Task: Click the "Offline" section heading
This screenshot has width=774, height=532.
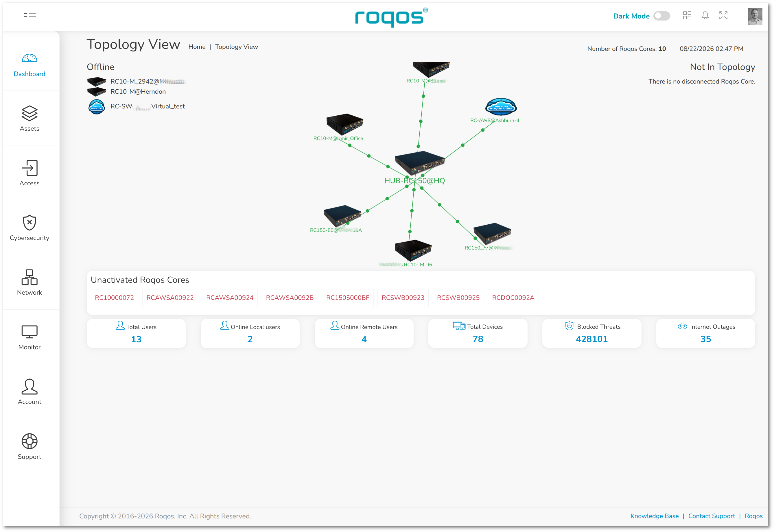Action: (x=101, y=67)
